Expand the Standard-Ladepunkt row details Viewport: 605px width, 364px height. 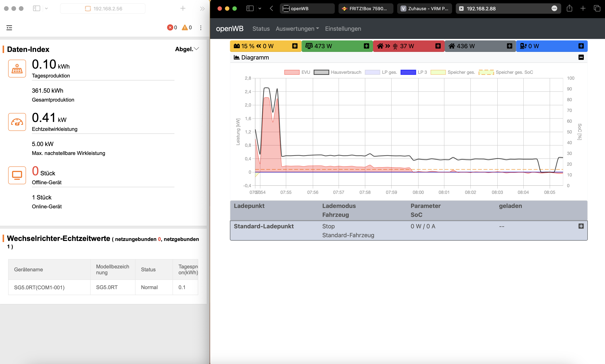click(581, 226)
